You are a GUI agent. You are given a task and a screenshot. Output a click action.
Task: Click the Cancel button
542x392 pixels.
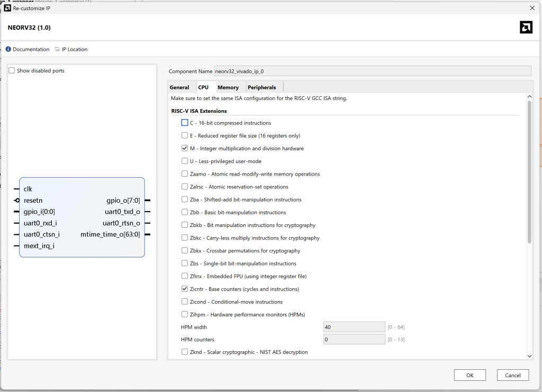coord(512,375)
